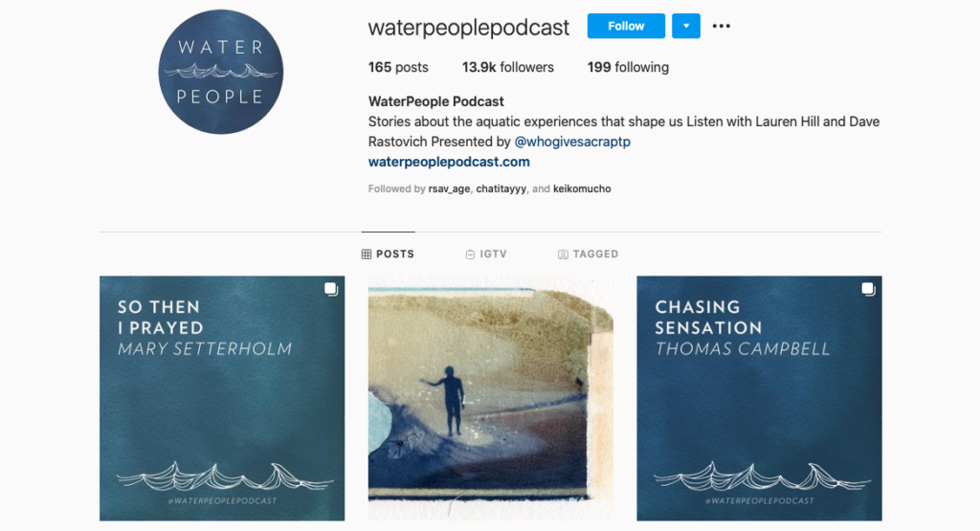Open the @whogivesacraptp mention link
The height and width of the screenshot is (531, 980).
[x=572, y=142]
